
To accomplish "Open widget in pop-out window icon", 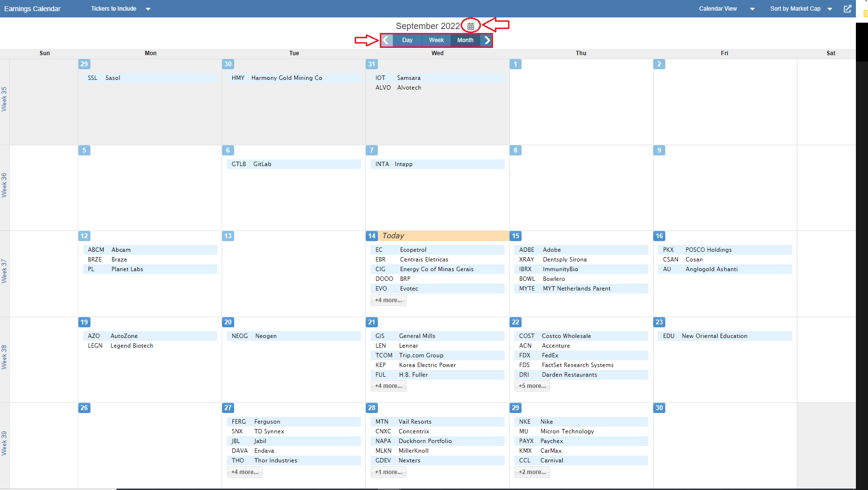I will 848,9.
